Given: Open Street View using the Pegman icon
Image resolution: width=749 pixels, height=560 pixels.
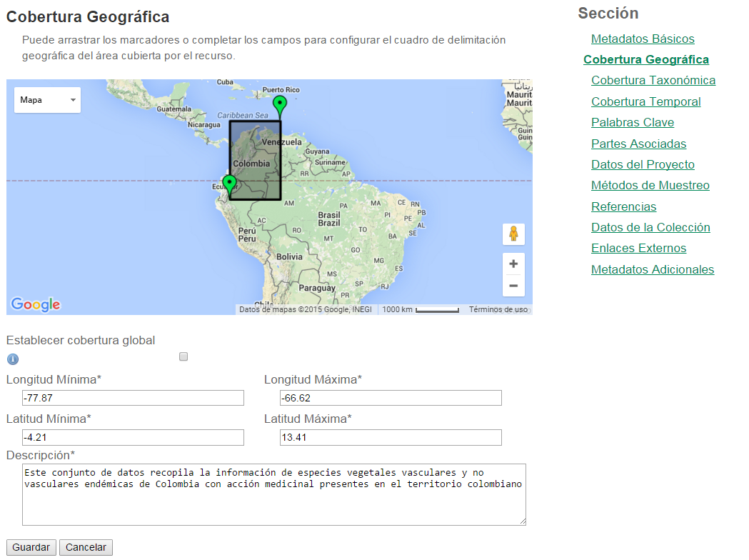Looking at the screenshot, I should coord(513,234).
